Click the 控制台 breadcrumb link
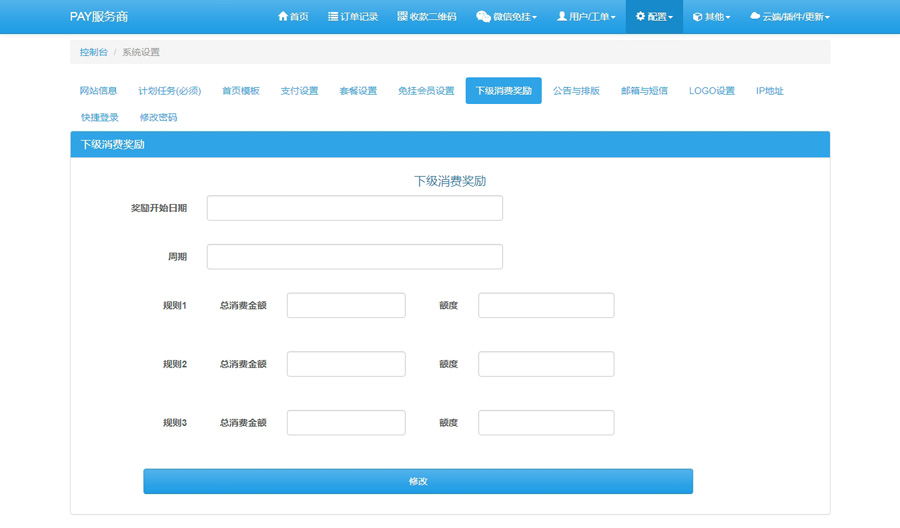Viewport: 900px width, 528px height. 94,52
